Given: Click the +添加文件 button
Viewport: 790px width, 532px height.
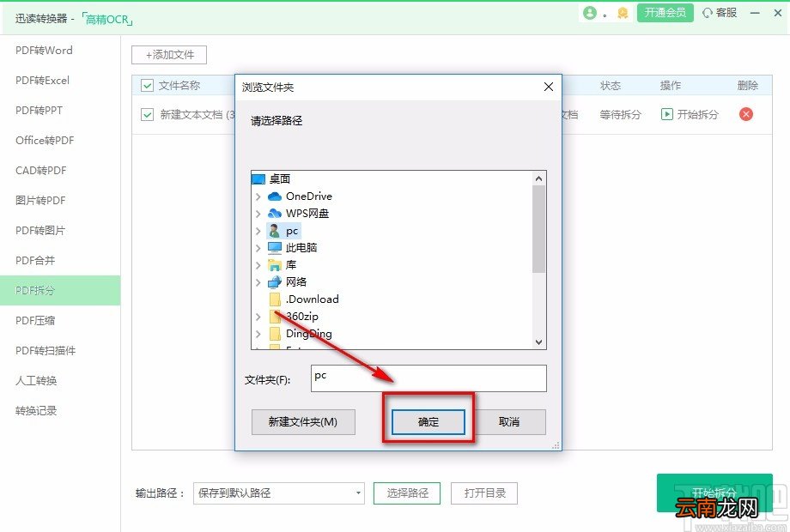Looking at the screenshot, I should click(169, 55).
